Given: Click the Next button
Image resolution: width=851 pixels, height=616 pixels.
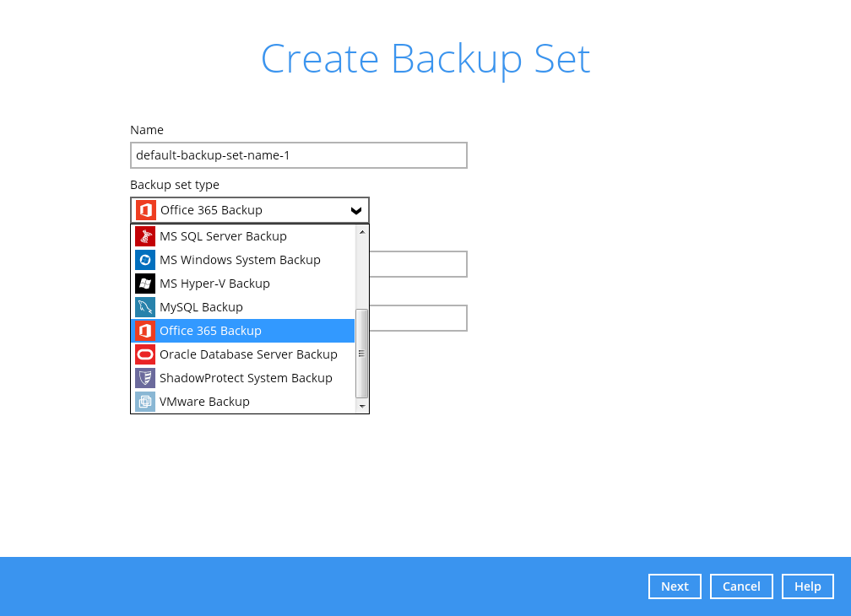Looking at the screenshot, I should pos(675,586).
